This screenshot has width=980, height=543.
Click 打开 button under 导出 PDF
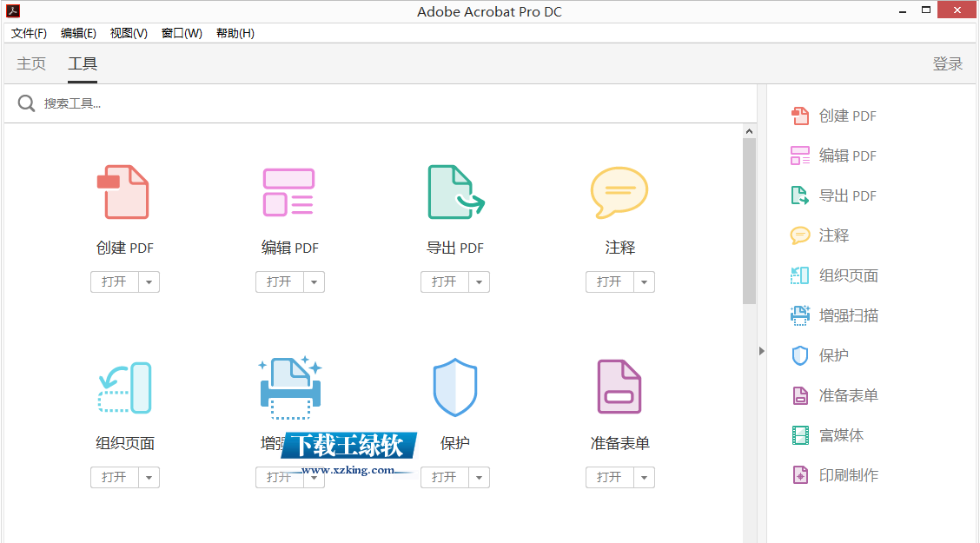pyautogui.click(x=444, y=281)
